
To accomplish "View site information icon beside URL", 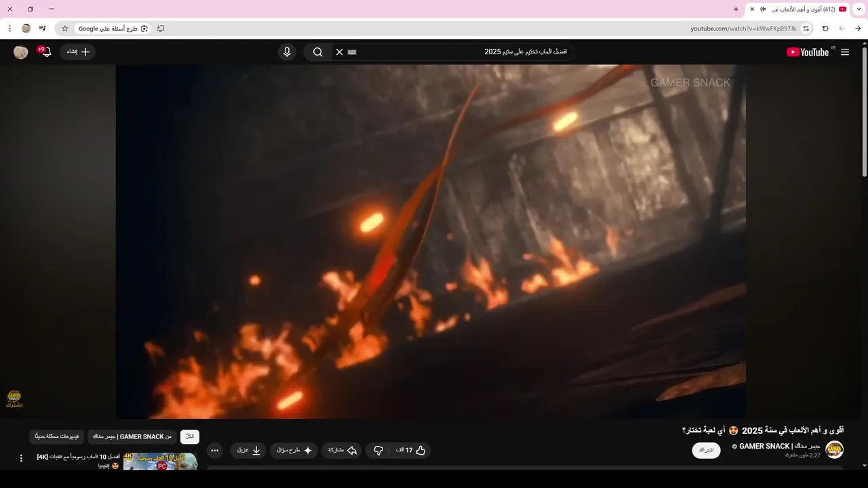I will (806, 28).
